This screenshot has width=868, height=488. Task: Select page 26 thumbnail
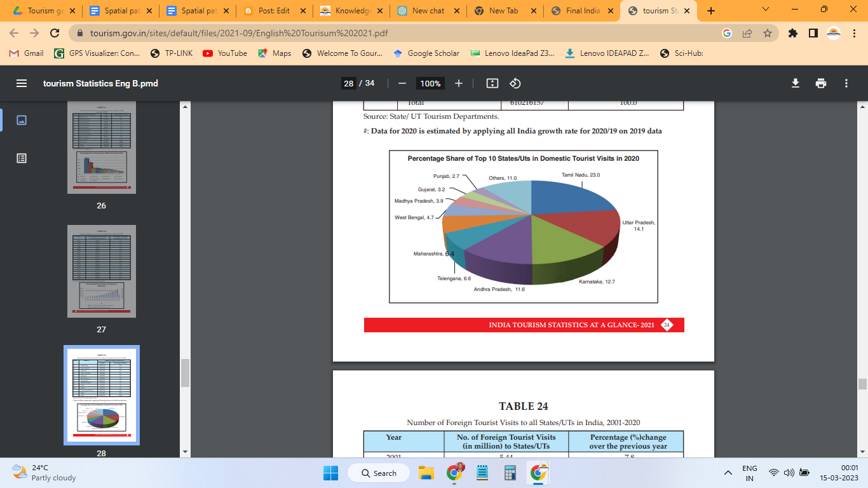click(x=102, y=147)
